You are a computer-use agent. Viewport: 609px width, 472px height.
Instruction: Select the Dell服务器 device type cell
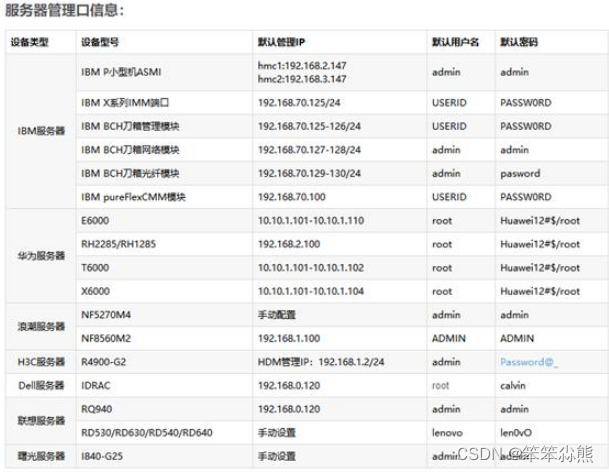pos(41,385)
